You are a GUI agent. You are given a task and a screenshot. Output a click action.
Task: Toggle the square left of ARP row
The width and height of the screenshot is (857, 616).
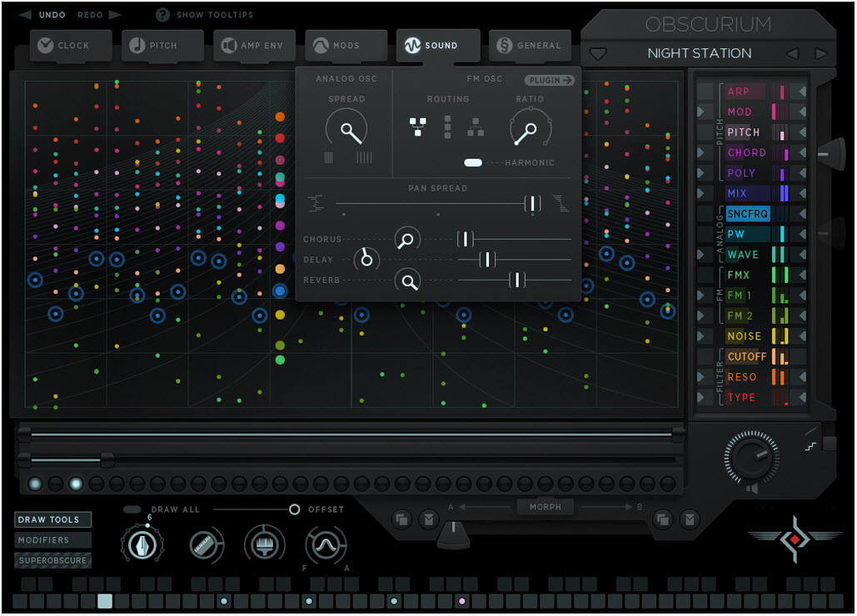(705, 92)
